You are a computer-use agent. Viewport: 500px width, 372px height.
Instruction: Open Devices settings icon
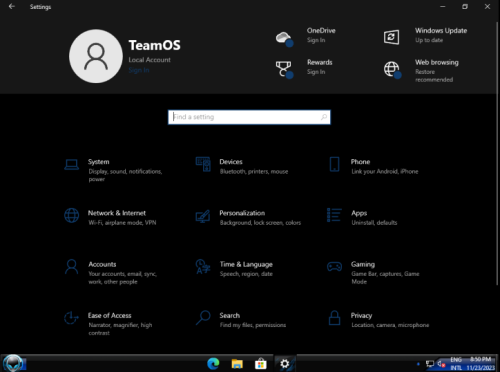[203, 164]
